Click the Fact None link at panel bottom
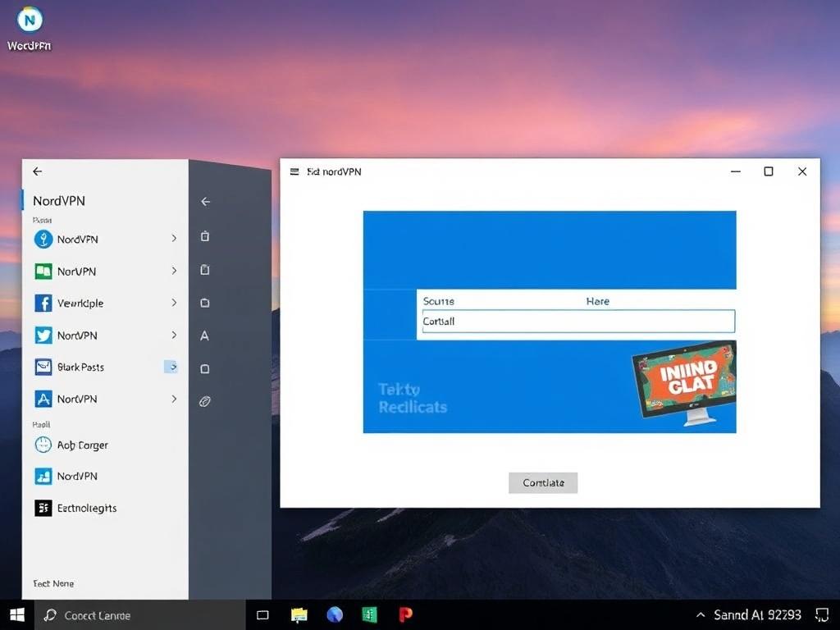 [53, 583]
